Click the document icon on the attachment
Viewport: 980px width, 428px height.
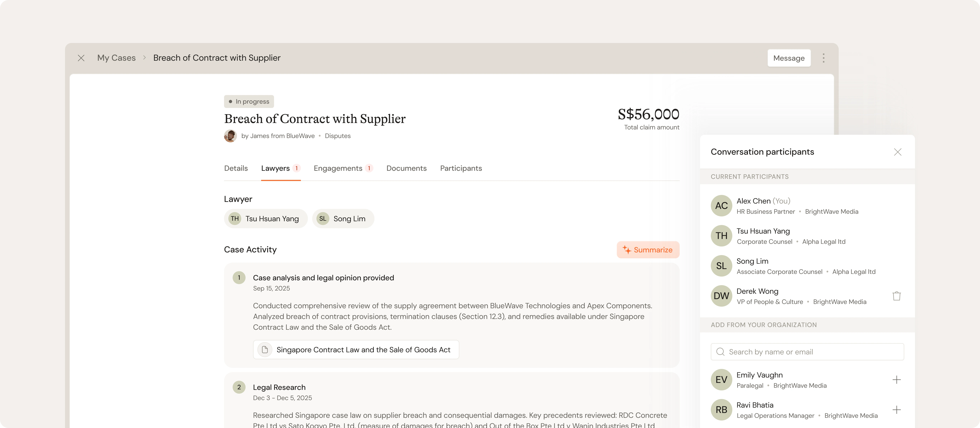(265, 350)
